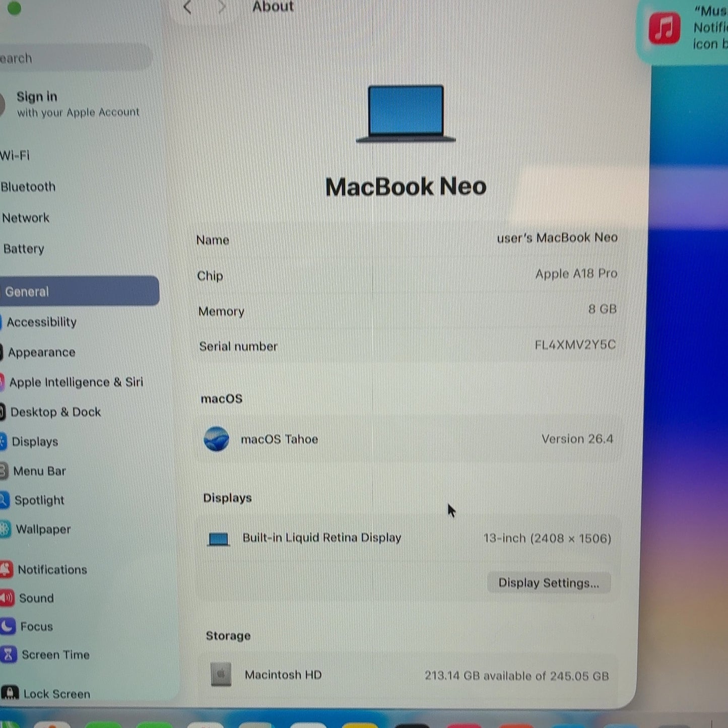Click the Music app notification icon
The width and height of the screenshot is (728, 728).
point(664,28)
